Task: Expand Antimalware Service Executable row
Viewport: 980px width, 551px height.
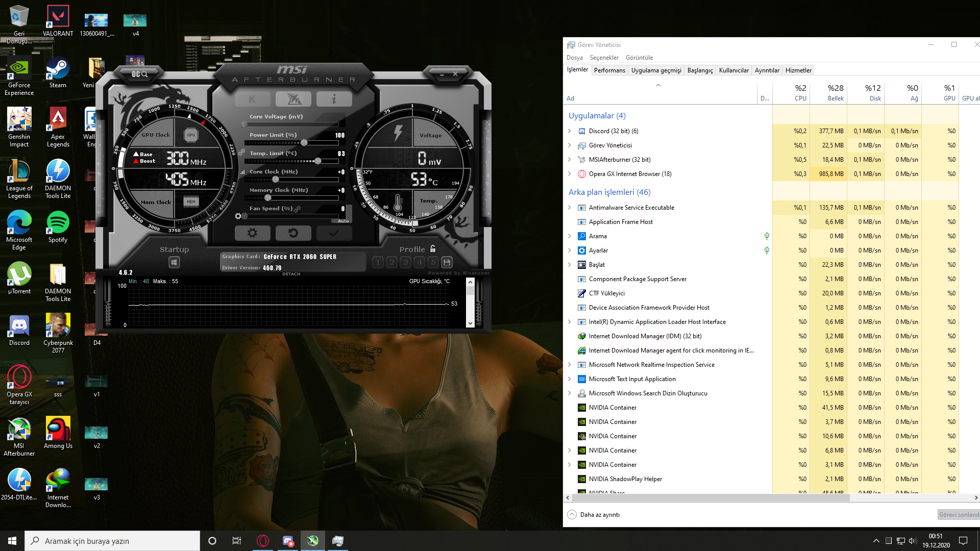Action: (570, 208)
